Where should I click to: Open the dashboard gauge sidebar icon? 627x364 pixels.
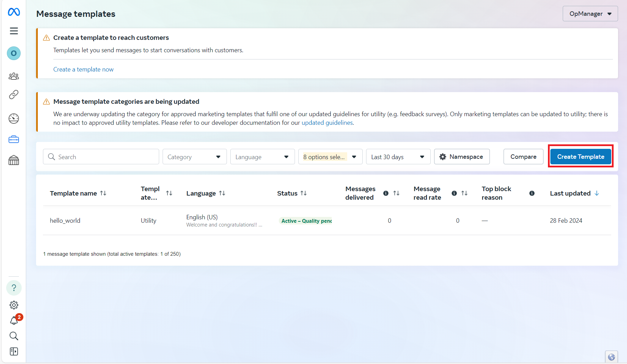tap(14, 119)
